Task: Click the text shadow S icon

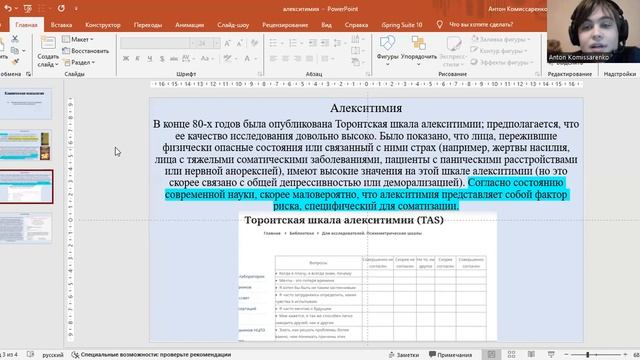Action: coord(162,59)
